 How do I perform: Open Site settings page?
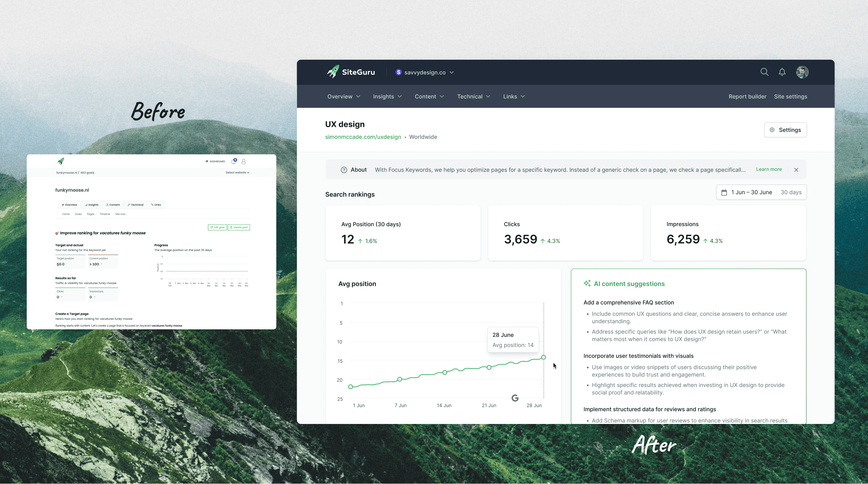(x=790, y=96)
